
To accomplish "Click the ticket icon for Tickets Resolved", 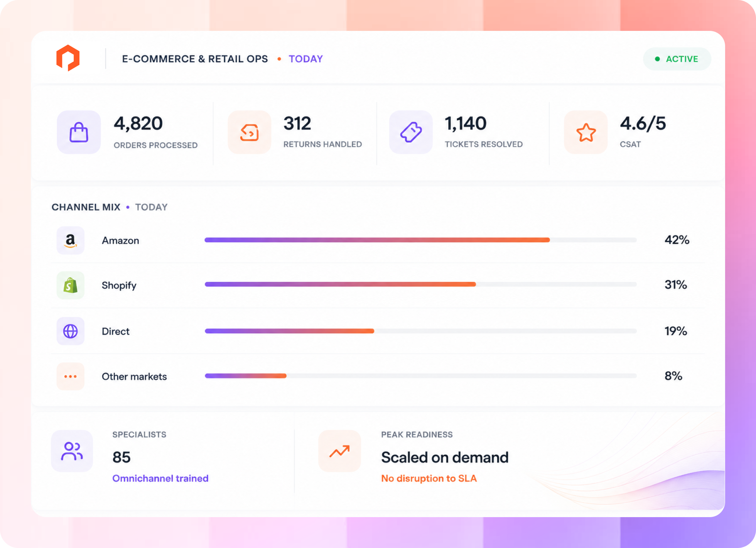I will point(411,132).
